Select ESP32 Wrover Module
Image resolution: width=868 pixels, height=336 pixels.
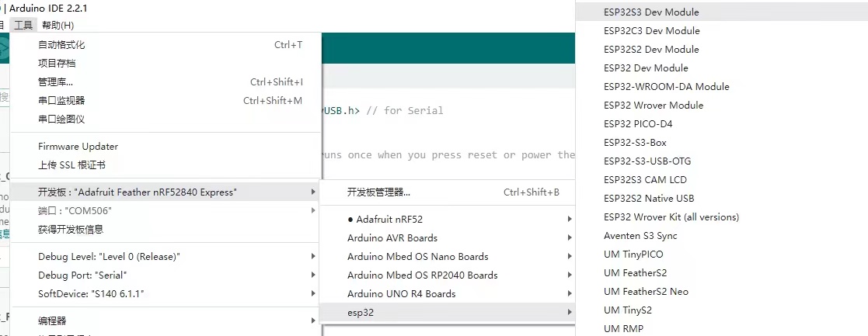coord(722,105)
